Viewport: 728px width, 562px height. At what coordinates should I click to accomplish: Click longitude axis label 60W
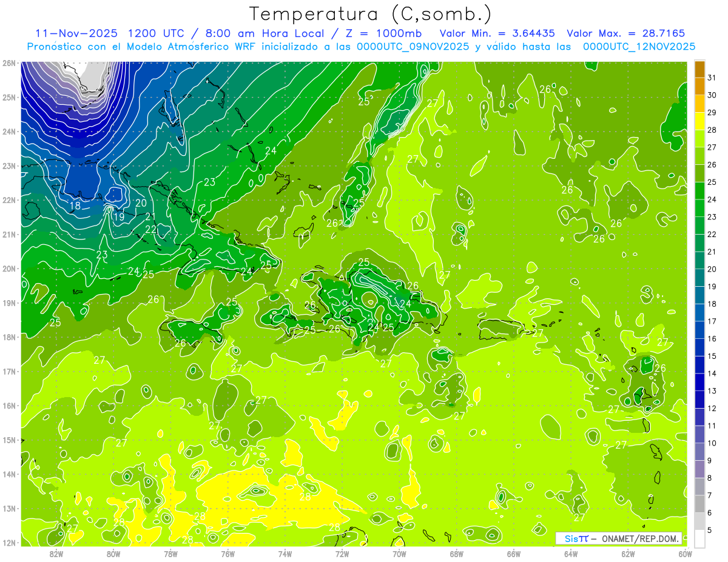click(x=686, y=554)
